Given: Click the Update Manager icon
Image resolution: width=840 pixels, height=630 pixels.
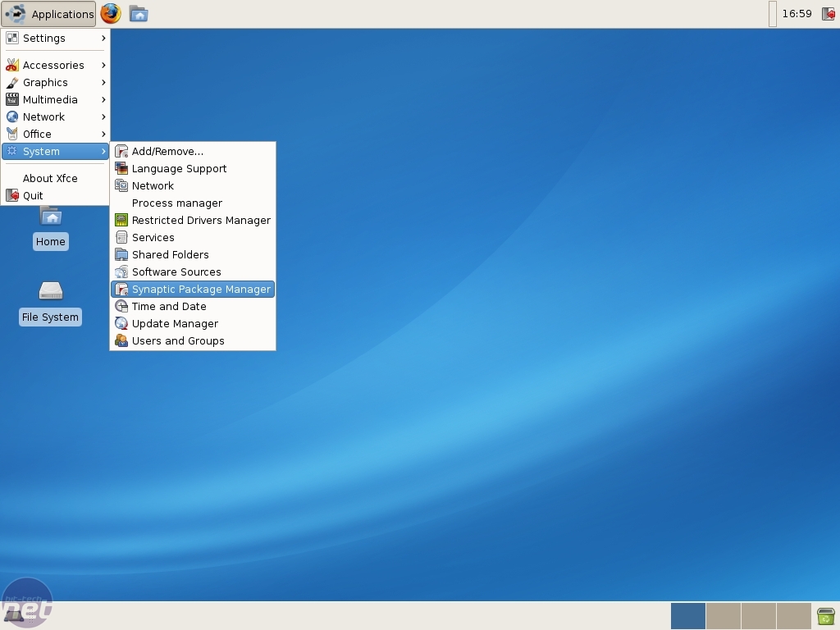Looking at the screenshot, I should tap(121, 323).
